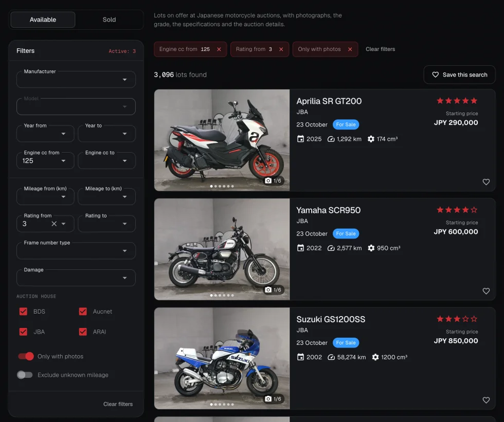Enable Exclude unknown mileage toggle
This screenshot has width=504, height=422.
pyautogui.click(x=25, y=375)
